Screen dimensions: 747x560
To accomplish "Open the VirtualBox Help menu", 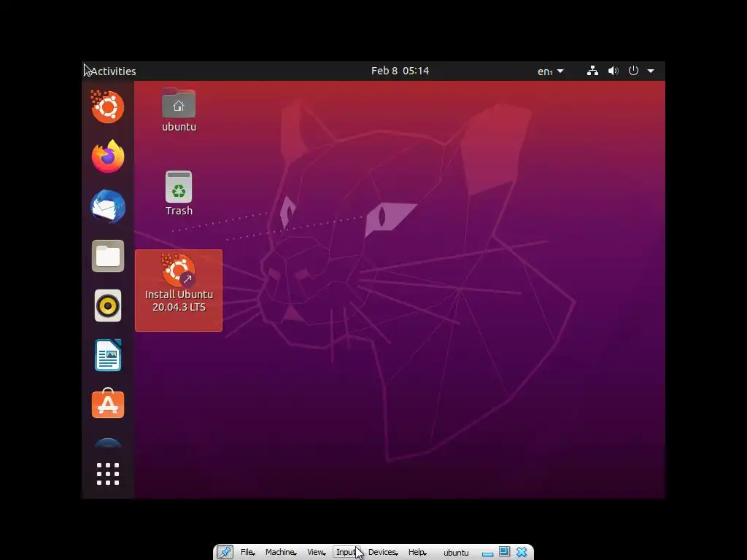I will pyautogui.click(x=417, y=552).
